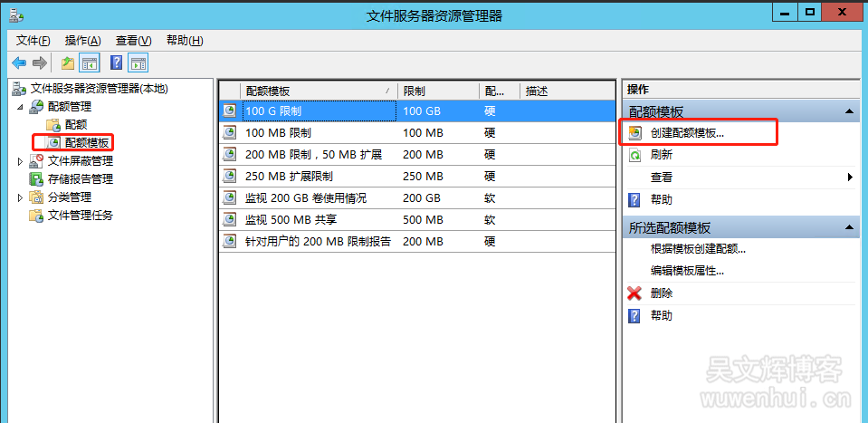
Task: Expand the 文件屏蔽管理 tree node
Action: [21, 161]
